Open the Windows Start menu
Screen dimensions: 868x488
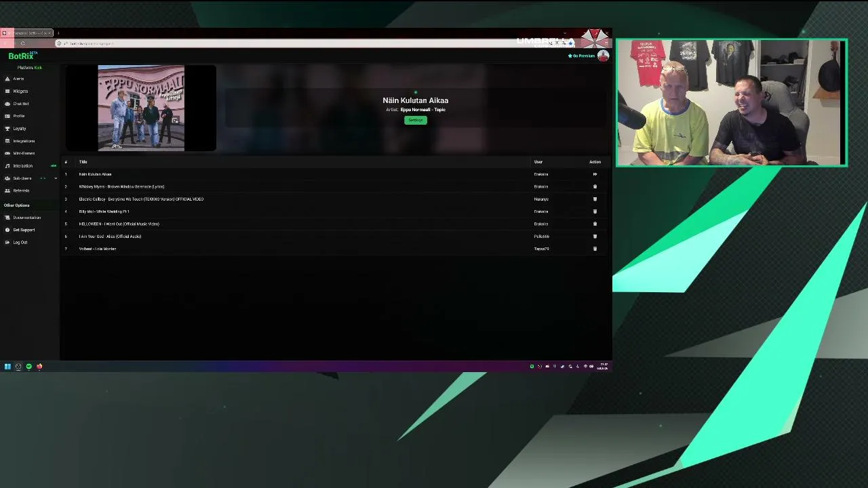[7, 367]
